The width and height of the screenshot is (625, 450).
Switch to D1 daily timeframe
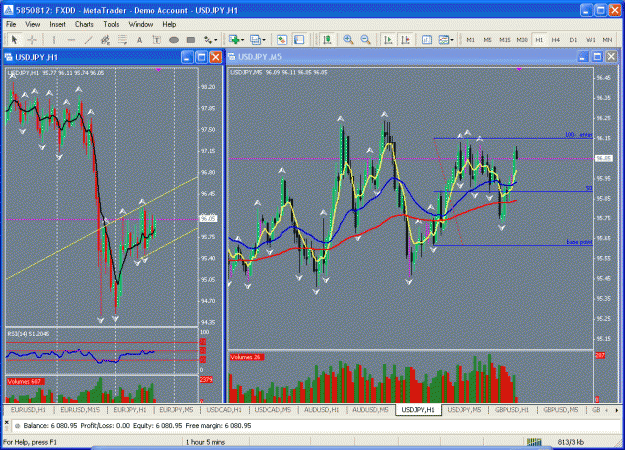573,40
